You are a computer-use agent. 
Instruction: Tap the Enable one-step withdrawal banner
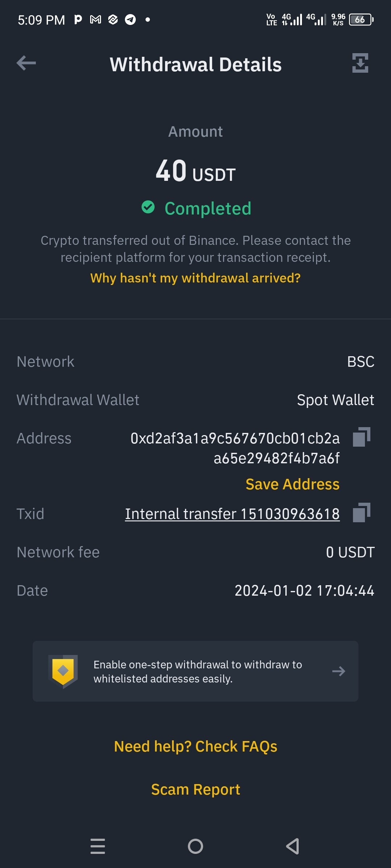pos(195,671)
